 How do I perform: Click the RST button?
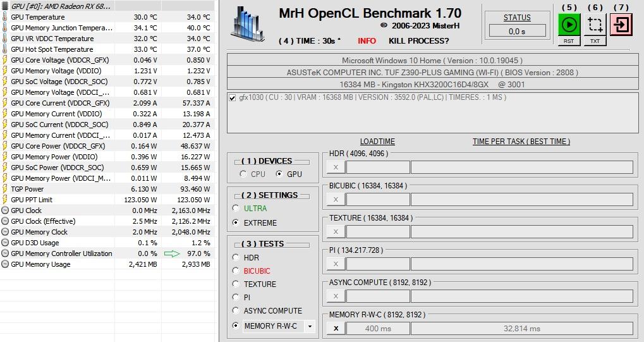coord(569,41)
